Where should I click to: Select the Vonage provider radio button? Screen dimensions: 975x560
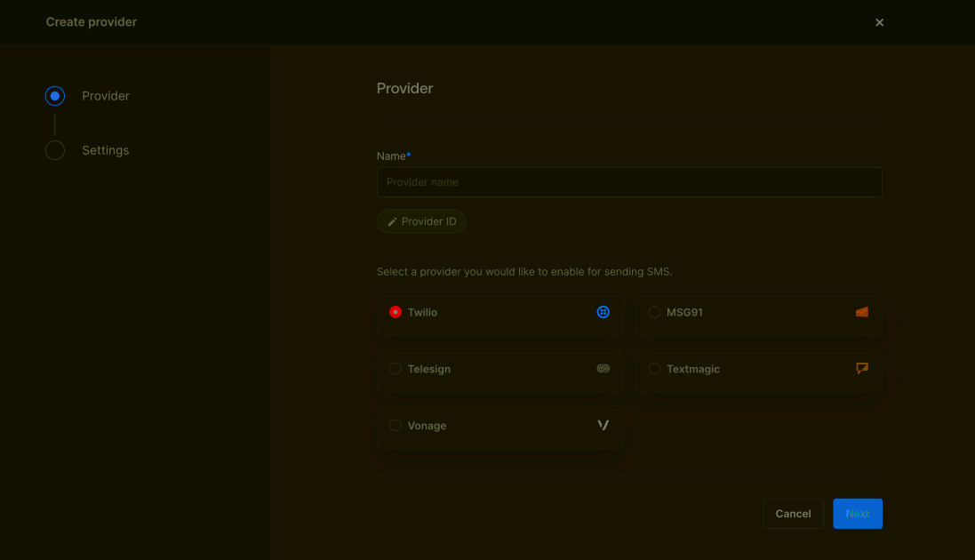coord(395,426)
